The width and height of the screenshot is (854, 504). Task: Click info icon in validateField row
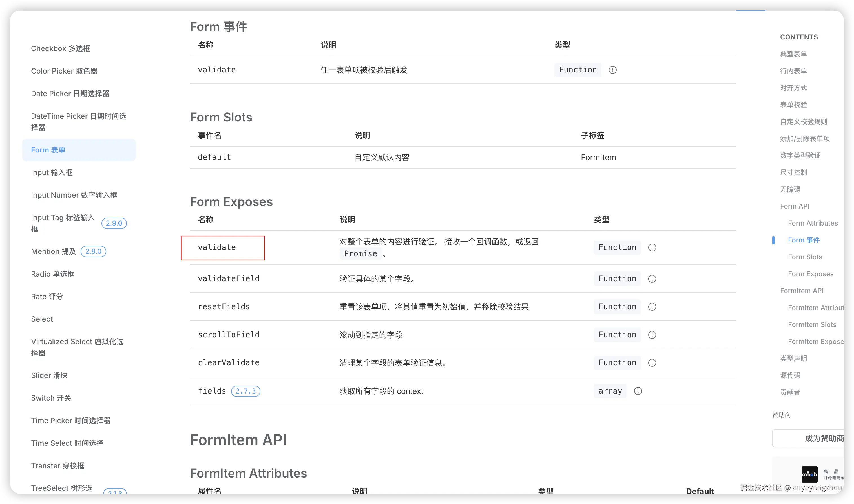(x=652, y=279)
